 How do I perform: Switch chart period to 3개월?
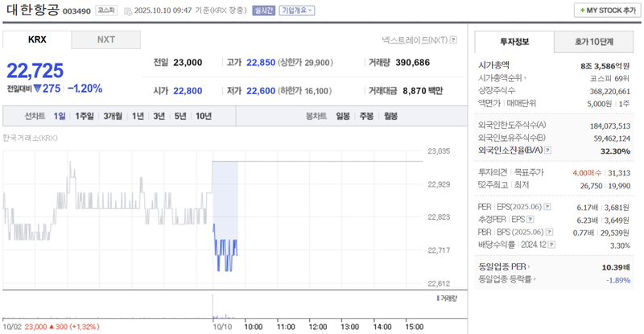[x=112, y=116]
